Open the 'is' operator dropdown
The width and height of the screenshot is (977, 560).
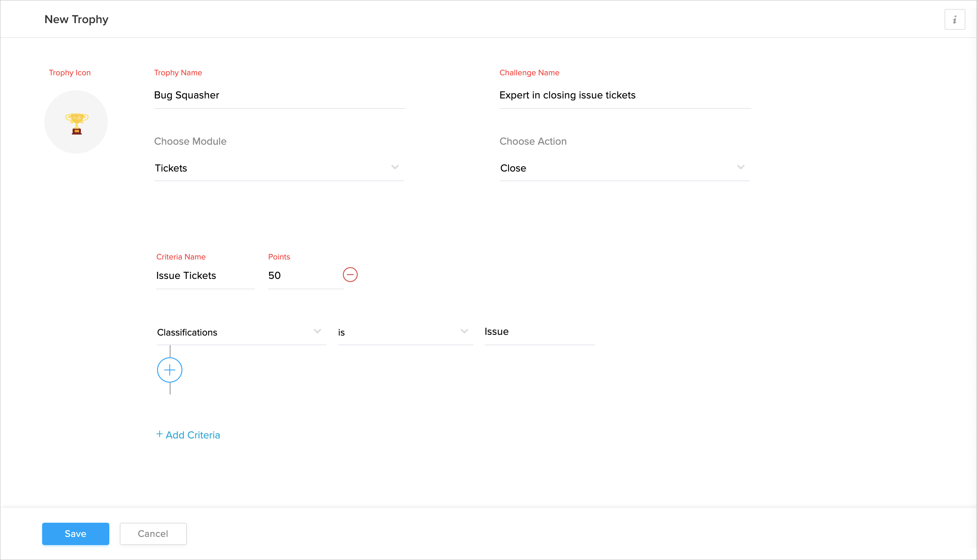(x=464, y=331)
